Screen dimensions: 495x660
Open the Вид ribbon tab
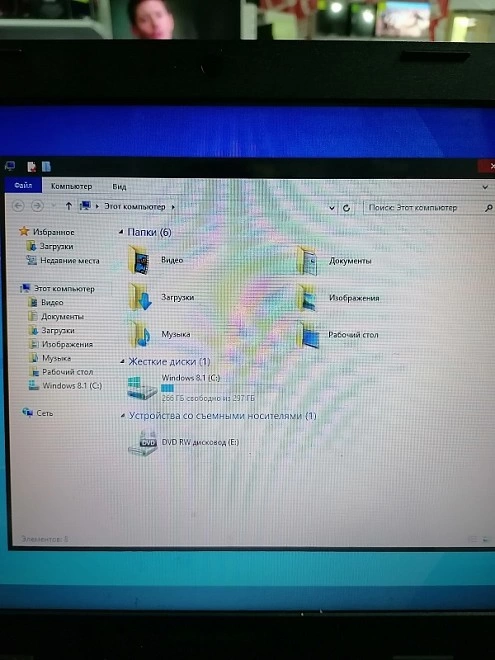click(119, 186)
